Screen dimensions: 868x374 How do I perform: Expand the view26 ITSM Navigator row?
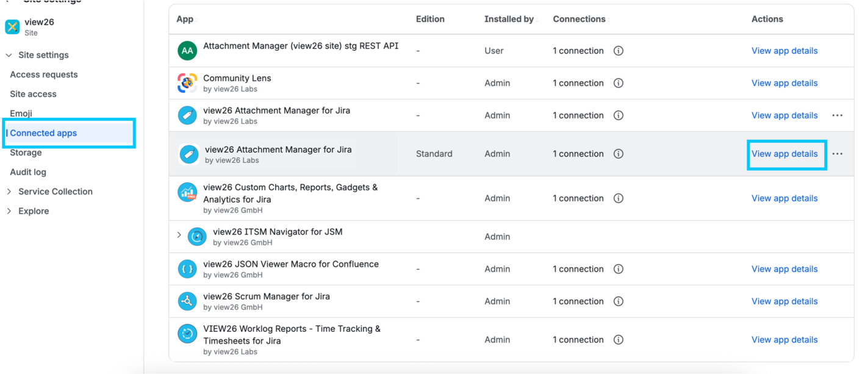click(x=179, y=235)
